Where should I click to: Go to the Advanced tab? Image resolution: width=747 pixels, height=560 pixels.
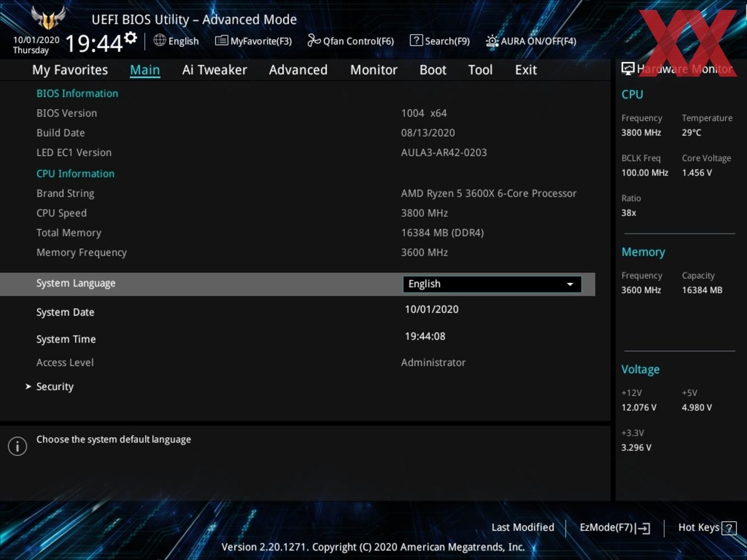[x=298, y=70]
